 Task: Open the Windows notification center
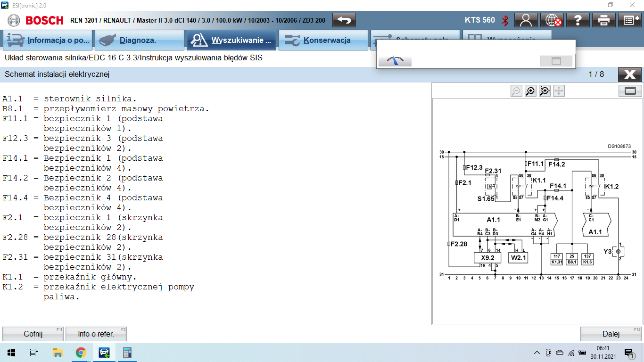click(x=629, y=353)
